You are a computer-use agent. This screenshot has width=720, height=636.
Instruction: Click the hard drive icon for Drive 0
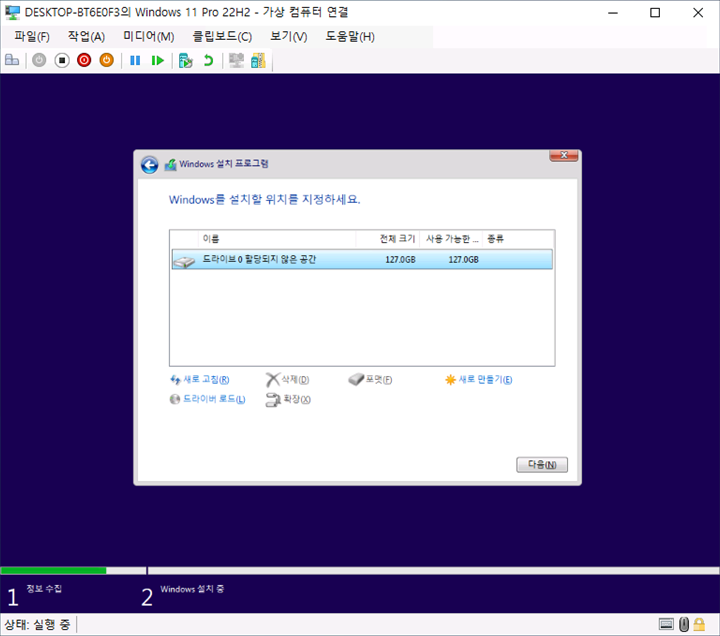tap(184, 262)
